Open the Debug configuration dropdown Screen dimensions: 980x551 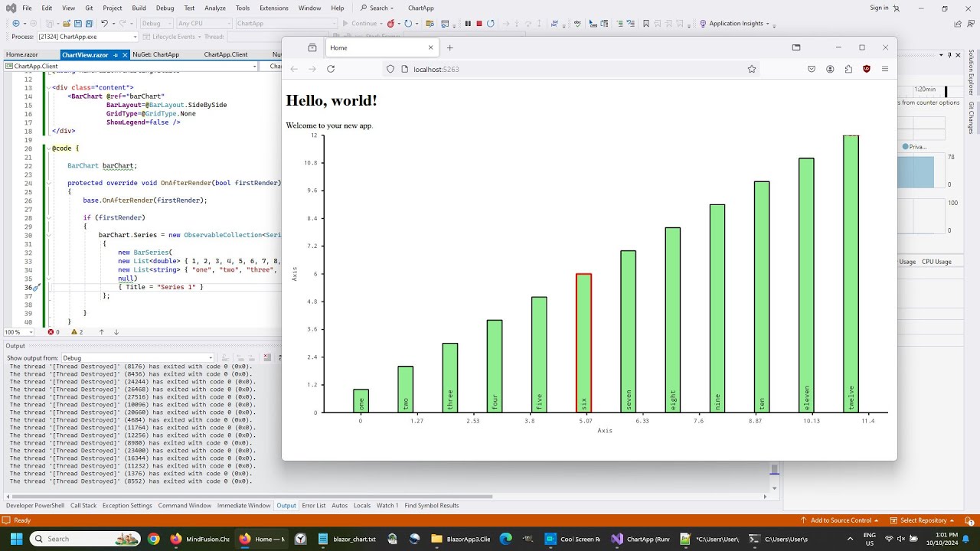click(x=155, y=24)
